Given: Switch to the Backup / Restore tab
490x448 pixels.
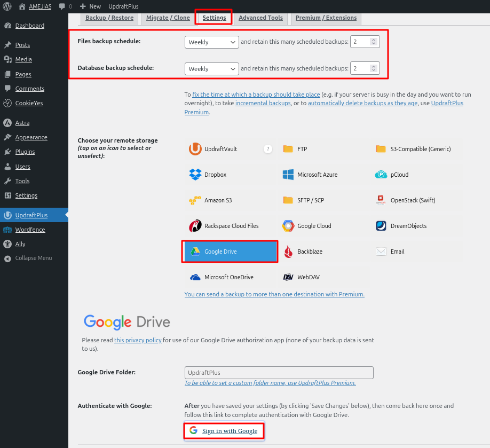Looking at the screenshot, I should [x=109, y=18].
